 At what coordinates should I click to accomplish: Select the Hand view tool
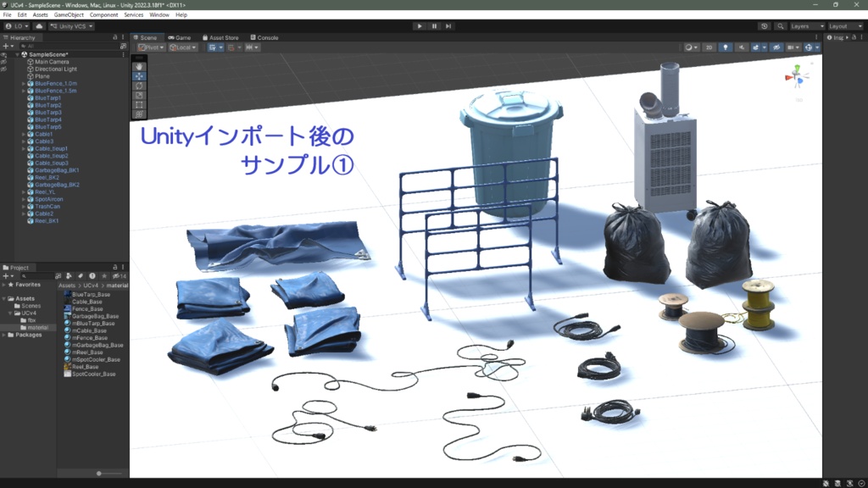tap(139, 66)
